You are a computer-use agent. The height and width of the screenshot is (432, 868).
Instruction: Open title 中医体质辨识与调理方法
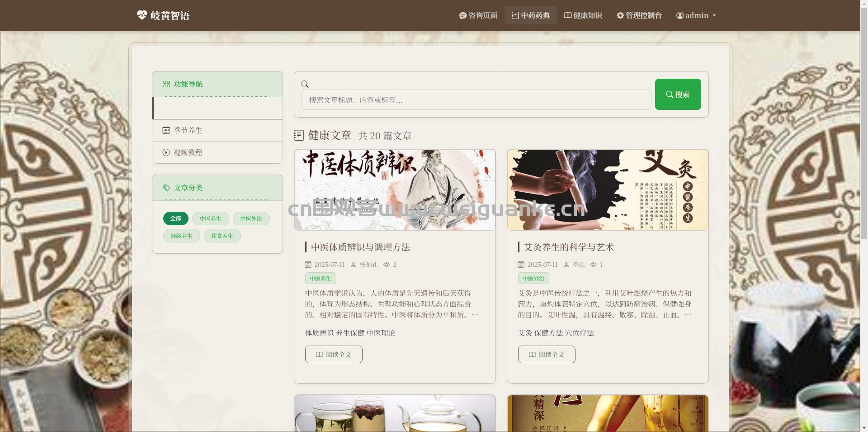tap(361, 247)
